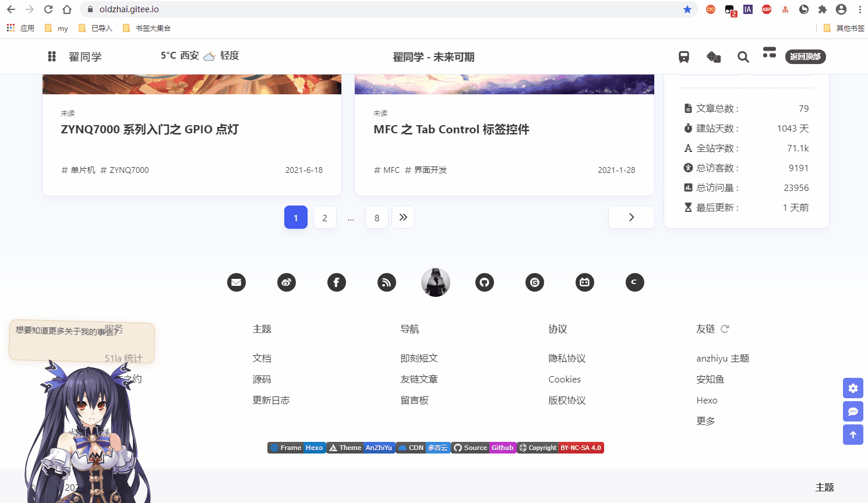Open the 安知鱼 friend link
The width and height of the screenshot is (868, 503).
(711, 379)
